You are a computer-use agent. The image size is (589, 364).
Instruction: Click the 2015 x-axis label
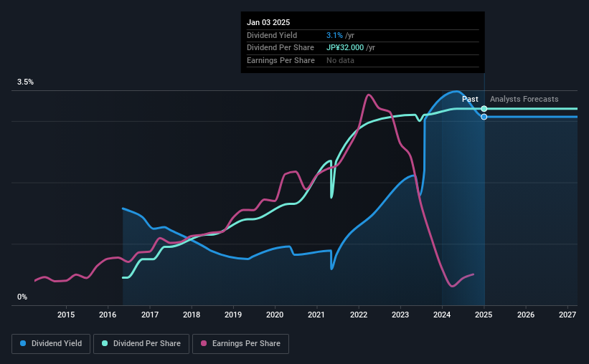click(x=66, y=315)
